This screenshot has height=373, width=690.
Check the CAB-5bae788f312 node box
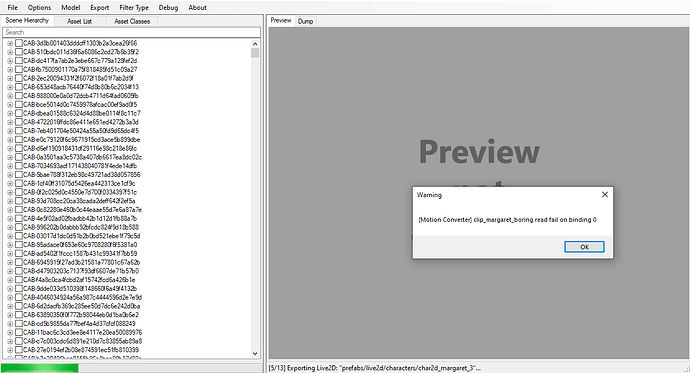[18, 175]
